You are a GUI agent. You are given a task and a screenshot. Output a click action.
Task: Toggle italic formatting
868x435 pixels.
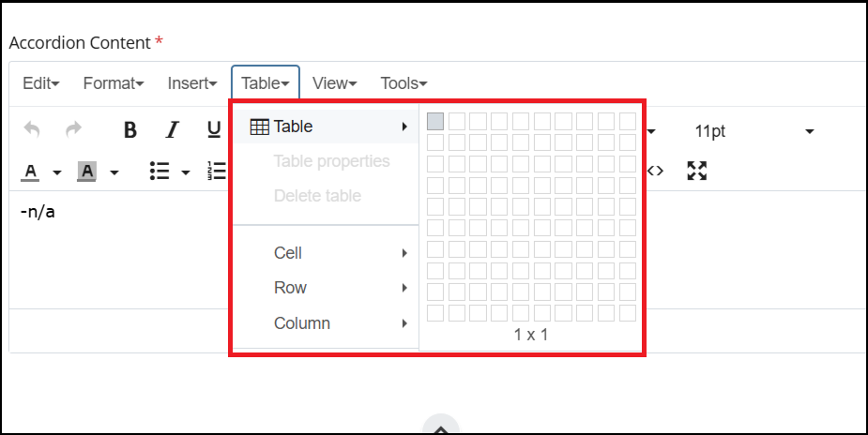[x=172, y=130]
